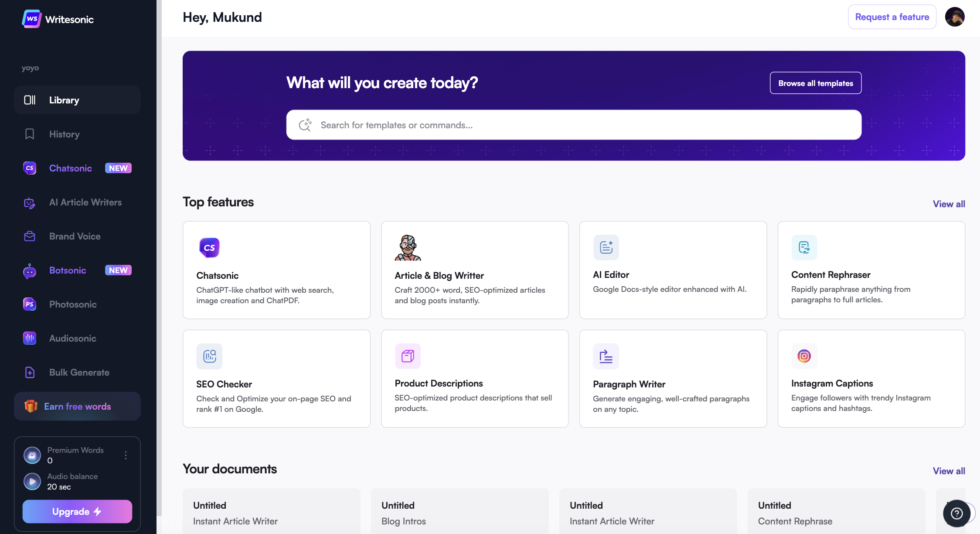
Task: Click the Upgrade button
Action: click(x=77, y=511)
